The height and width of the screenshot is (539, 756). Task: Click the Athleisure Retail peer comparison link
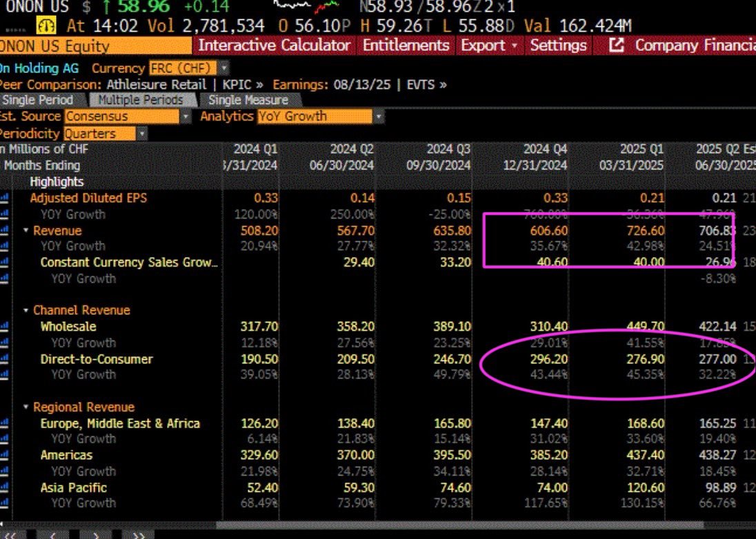click(156, 85)
